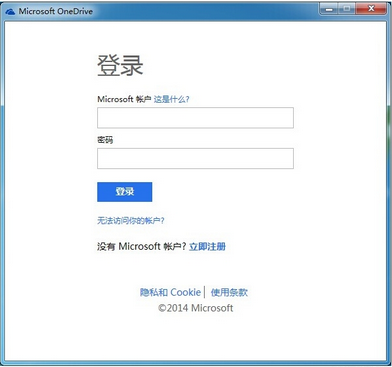Click the separator between footer links
392x367 pixels.
pos(205,292)
